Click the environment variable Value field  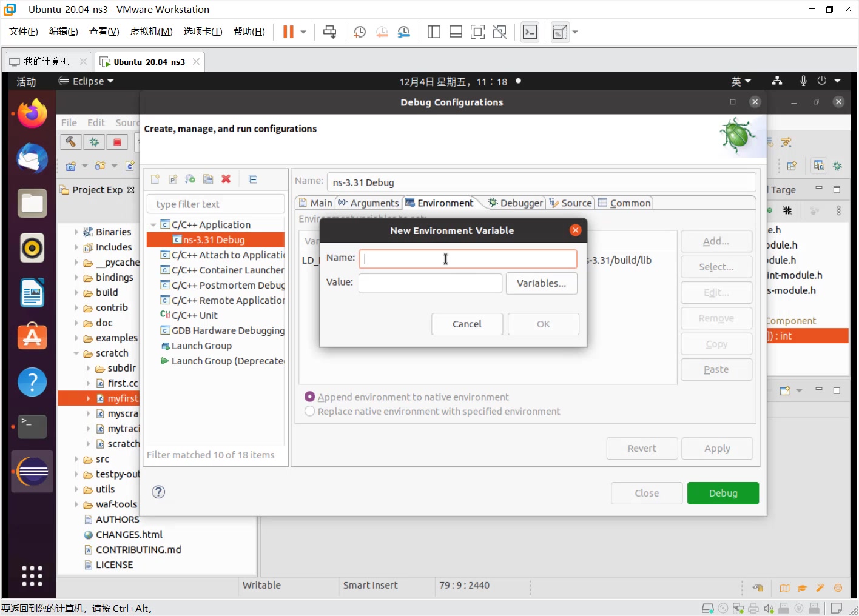(431, 283)
